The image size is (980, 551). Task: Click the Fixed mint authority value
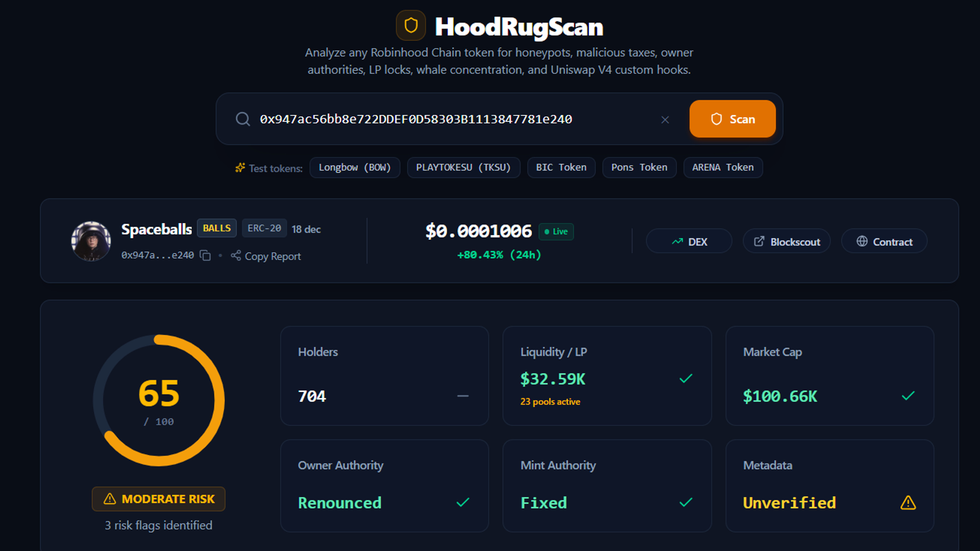(544, 503)
